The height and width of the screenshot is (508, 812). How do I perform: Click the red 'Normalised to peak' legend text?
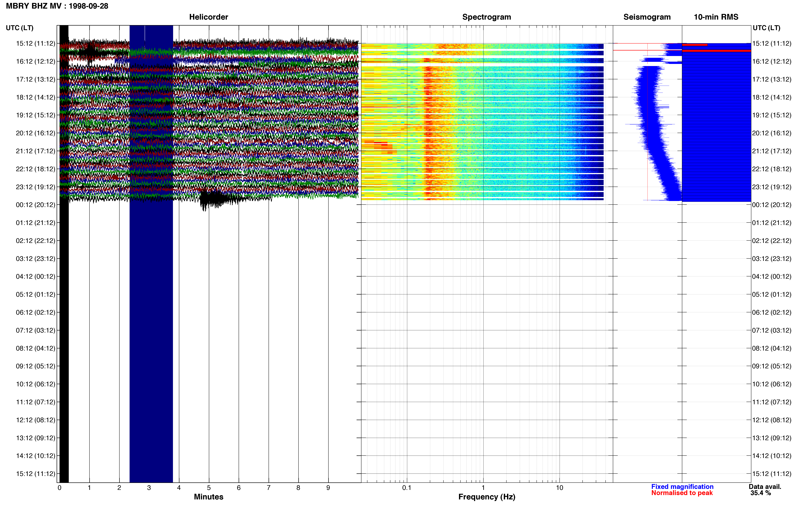682,493
